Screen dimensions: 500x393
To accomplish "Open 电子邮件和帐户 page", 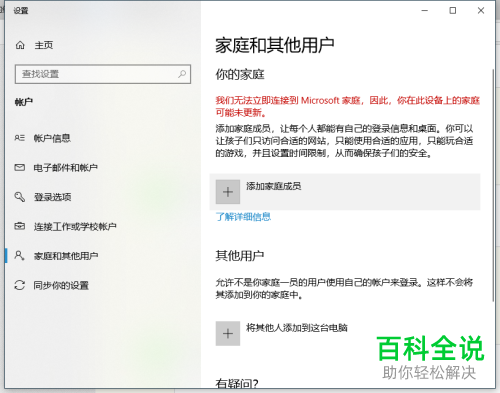I will [x=66, y=167].
